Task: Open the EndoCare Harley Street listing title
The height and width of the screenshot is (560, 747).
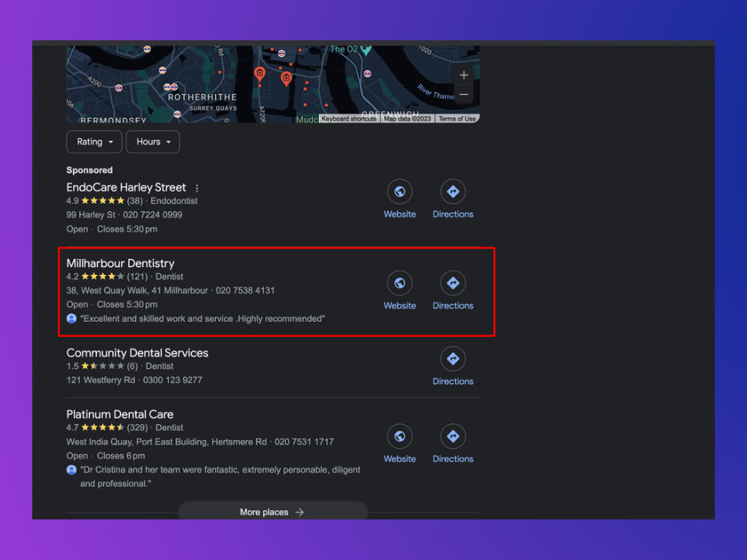Action: [125, 187]
